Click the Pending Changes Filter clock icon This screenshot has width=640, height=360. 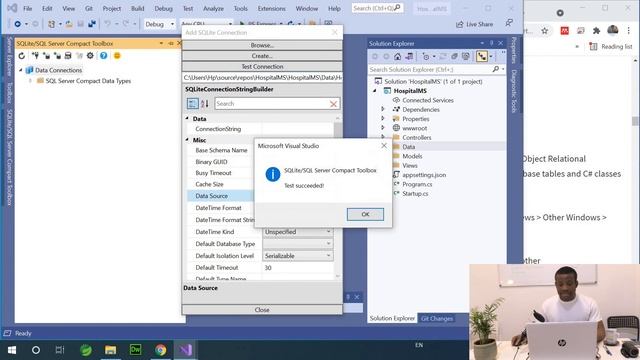click(x=426, y=57)
